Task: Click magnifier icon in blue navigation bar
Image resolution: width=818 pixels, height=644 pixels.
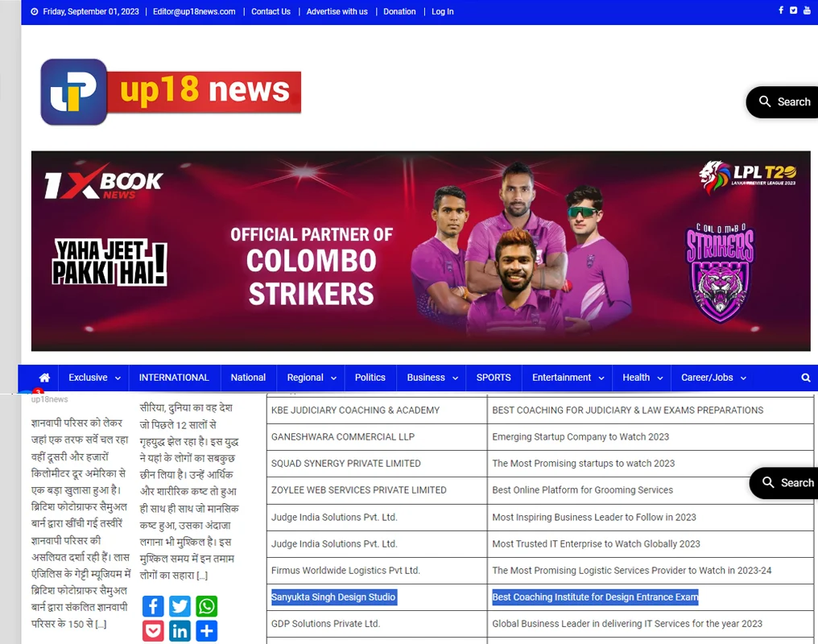Action: tap(805, 378)
